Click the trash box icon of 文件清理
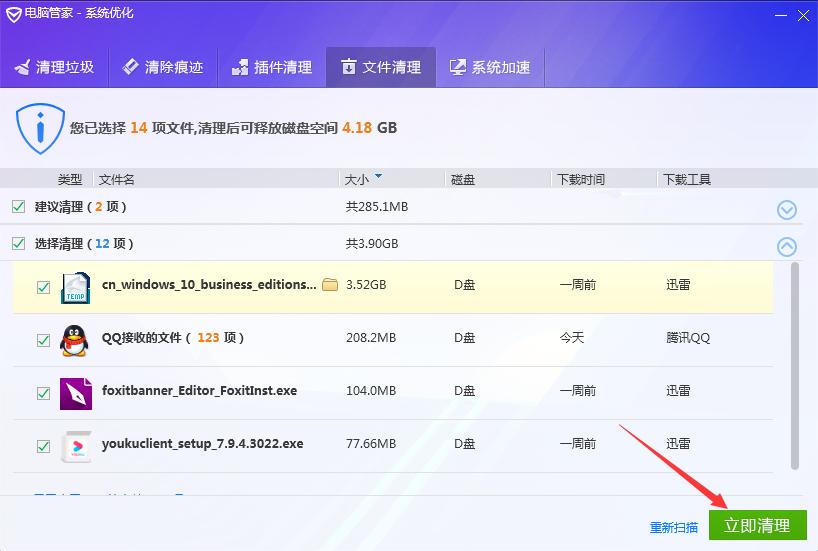The height and width of the screenshot is (551, 818). click(x=348, y=67)
